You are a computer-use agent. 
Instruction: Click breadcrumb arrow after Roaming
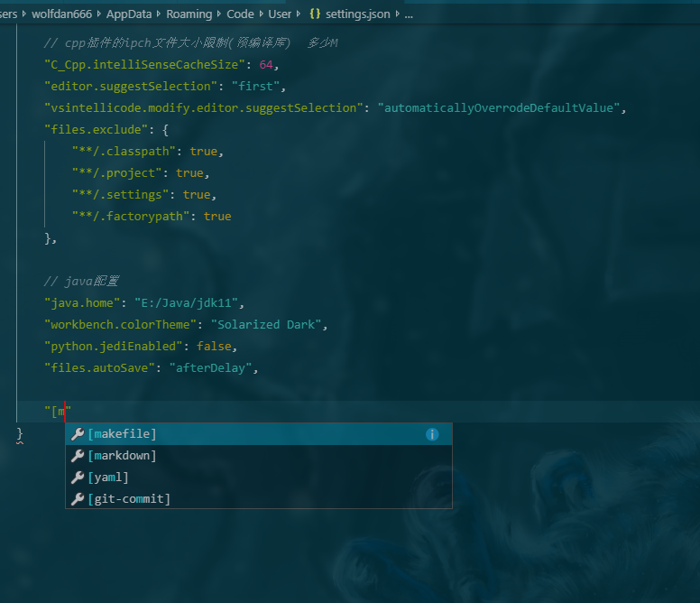219,14
